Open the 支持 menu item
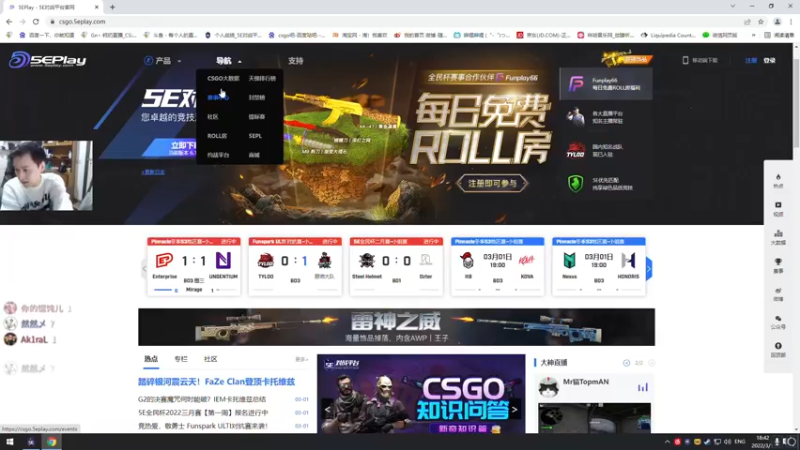The height and width of the screenshot is (450, 800). point(295,61)
